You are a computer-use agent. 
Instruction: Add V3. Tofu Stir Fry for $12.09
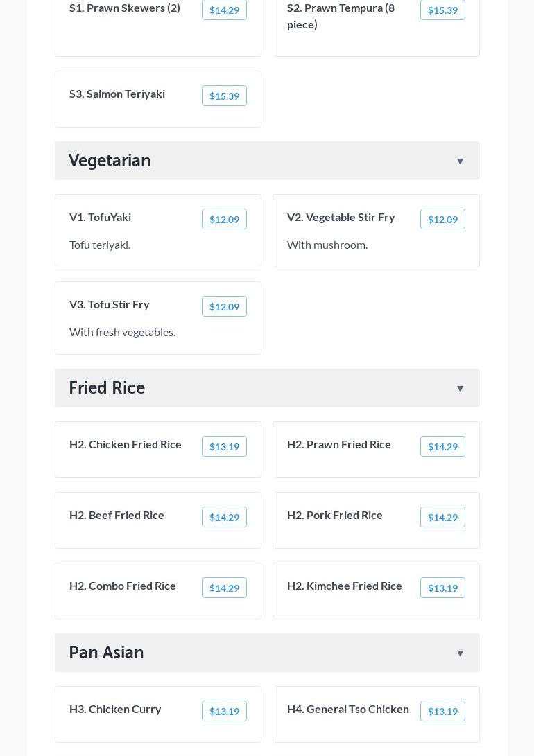[x=224, y=307]
